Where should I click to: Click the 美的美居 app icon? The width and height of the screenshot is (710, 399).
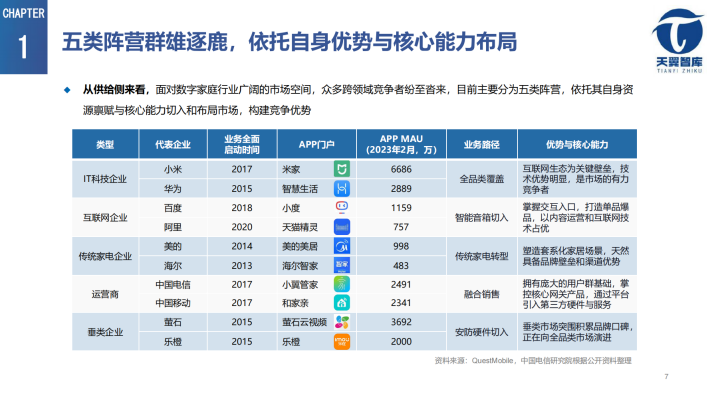click(342, 246)
